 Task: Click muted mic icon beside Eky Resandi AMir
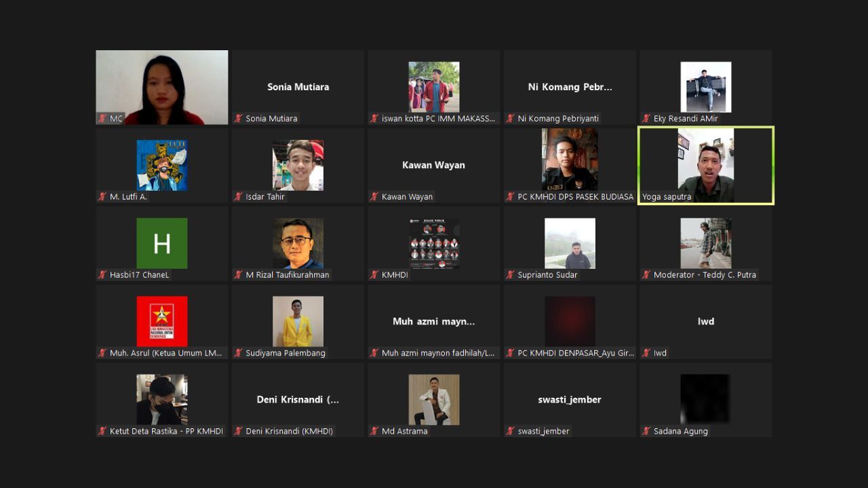[646, 119]
